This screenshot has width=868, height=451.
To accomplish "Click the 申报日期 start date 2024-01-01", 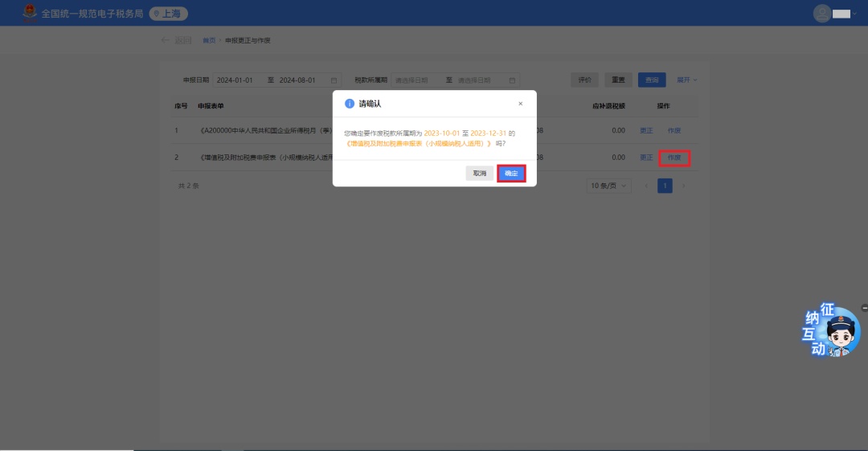I will coord(235,80).
